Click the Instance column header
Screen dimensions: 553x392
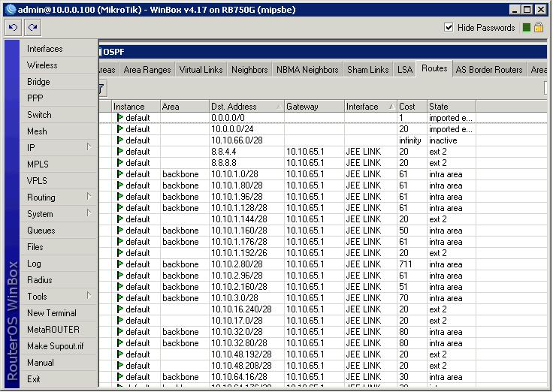coord(136,107)
